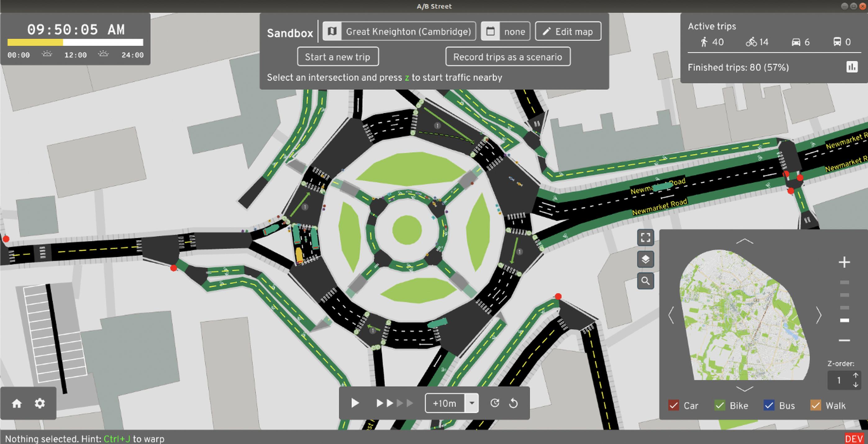
Task: Click the central green roundabout circle
Action: [407, 230]
